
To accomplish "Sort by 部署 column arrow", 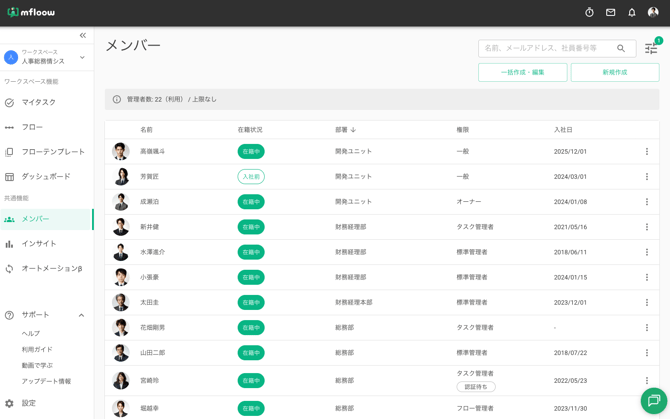I will point(353,130).
